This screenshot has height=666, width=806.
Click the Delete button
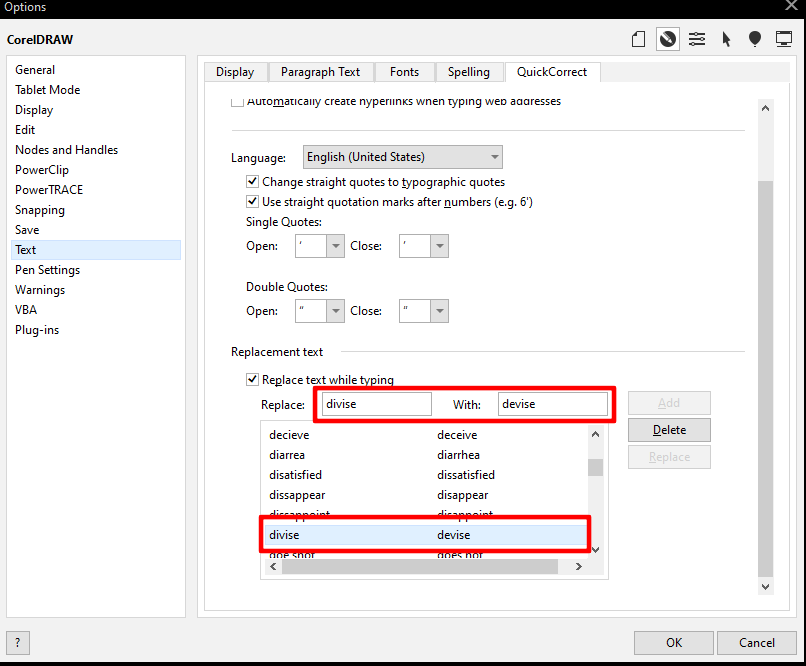pos(669,430)
